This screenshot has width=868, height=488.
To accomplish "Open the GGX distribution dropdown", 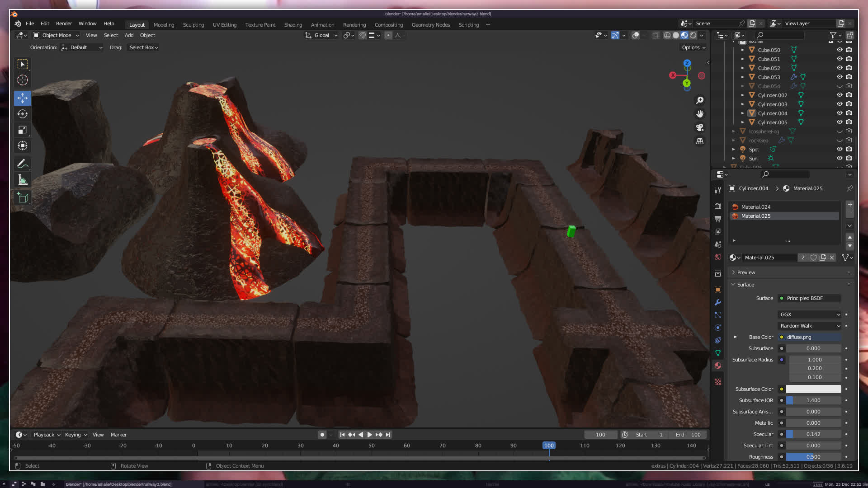I will point(809,314).
